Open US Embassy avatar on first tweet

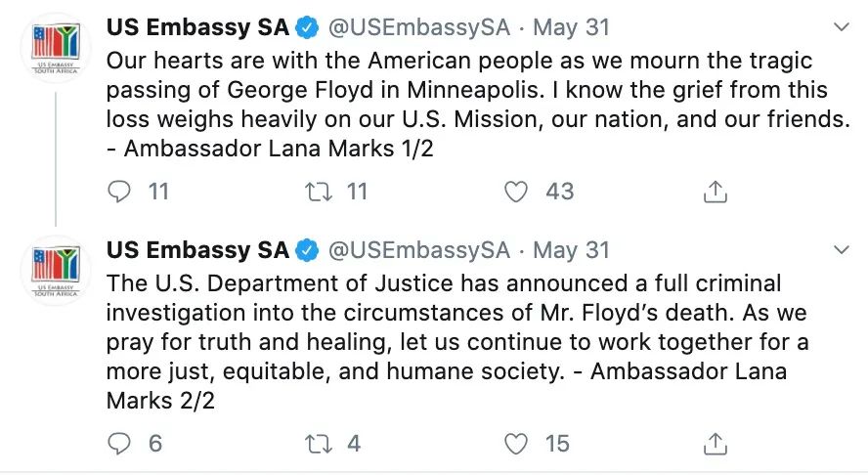(55, 48)
